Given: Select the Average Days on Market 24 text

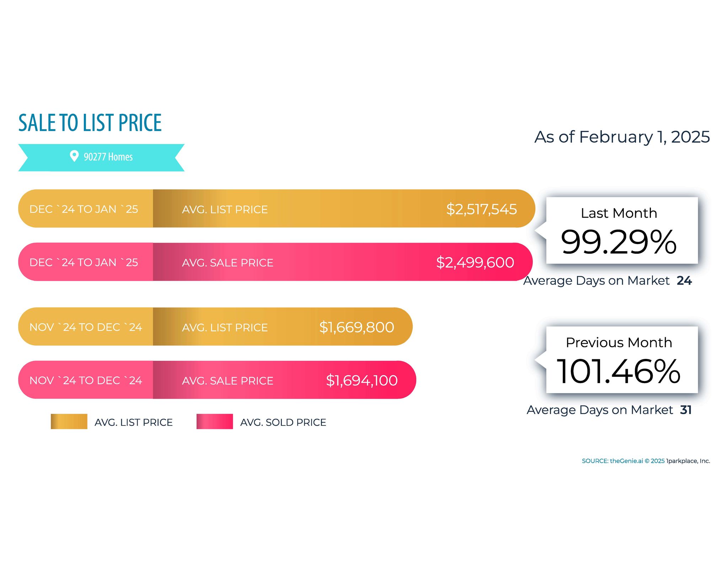Looking at the screenshot, I should [607, 281].
